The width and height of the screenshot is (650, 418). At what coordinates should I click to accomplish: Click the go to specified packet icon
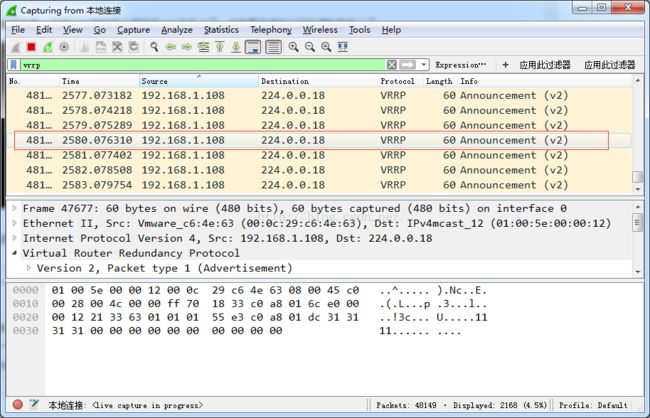pos(203,47)
